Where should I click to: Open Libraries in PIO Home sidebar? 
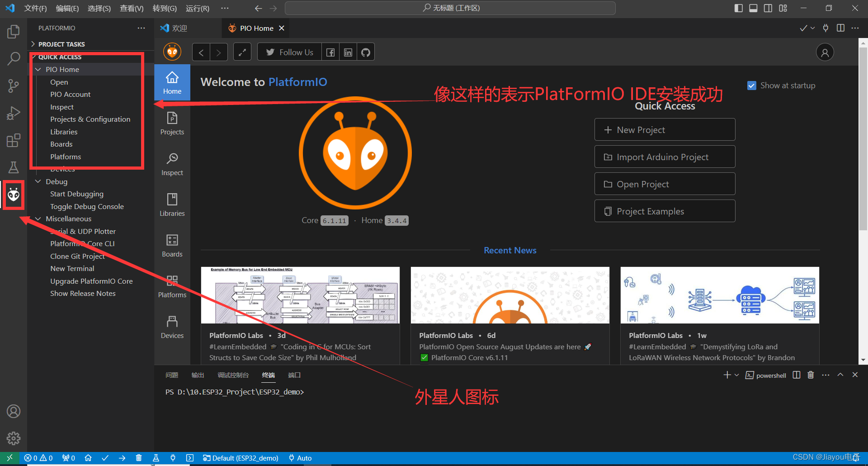(x=172, y=205)
